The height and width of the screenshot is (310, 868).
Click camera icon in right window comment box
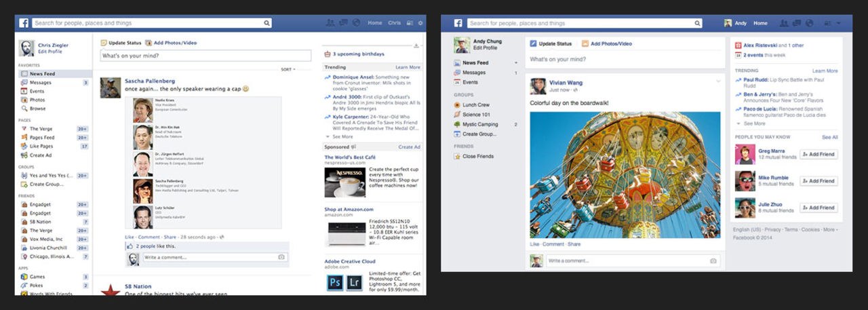click(x=713, y=260)
